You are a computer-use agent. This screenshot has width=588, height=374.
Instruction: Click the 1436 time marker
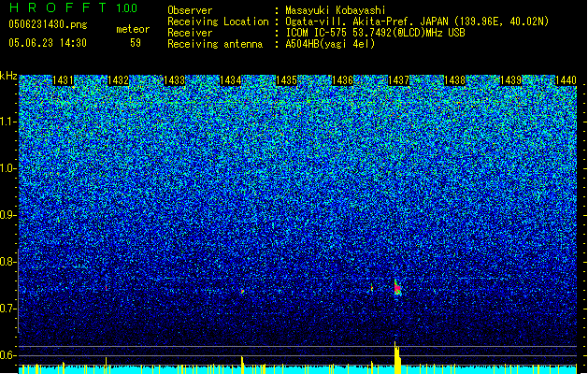[x=343, y=80]
